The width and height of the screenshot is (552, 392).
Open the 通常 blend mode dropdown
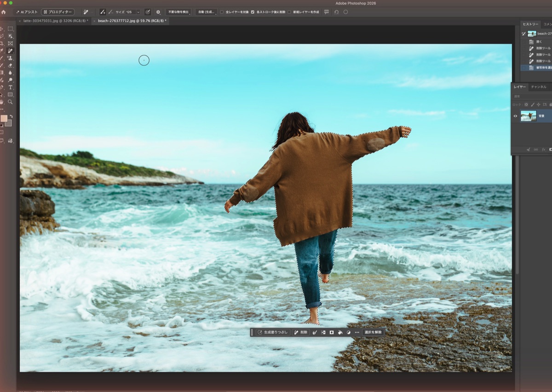click(x=531, y=97)
